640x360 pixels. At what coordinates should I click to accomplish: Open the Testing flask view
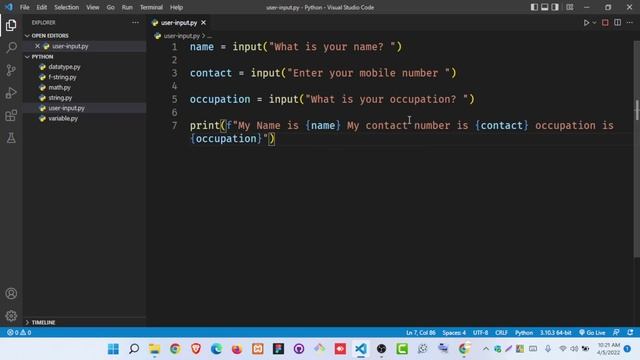click(11, 138)
